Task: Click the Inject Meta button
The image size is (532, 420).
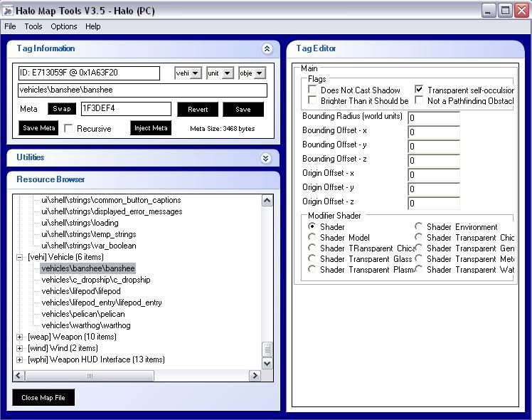Action: (151, 128)
